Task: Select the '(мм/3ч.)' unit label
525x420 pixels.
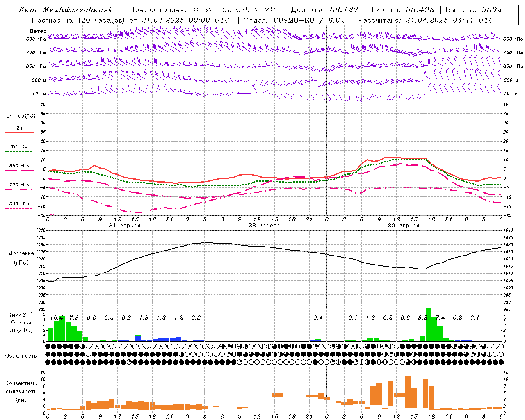Action: pyautogui.click(x=21, y=315)
